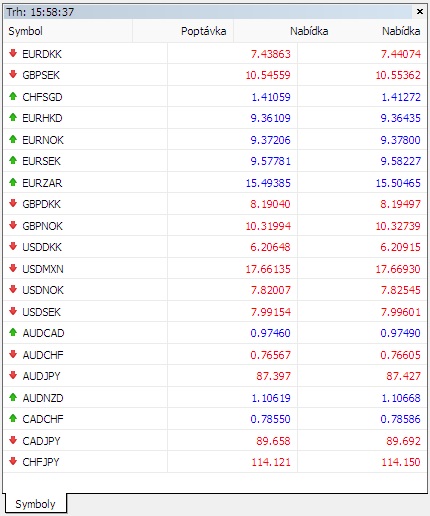This screenshot has height=516, width=430.
Task: Click the green up arrow beside AUDCAD
Action: coord(13,332)
